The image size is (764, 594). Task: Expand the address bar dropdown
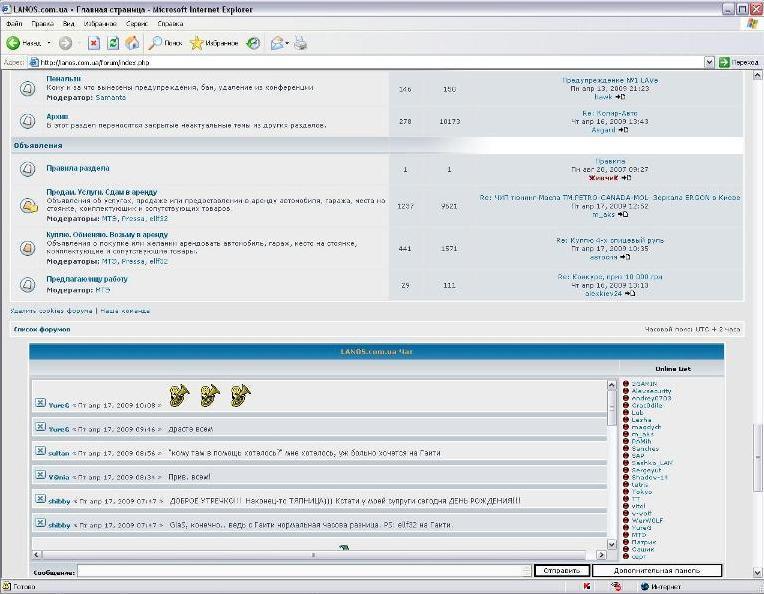click(x=709, y=62)
